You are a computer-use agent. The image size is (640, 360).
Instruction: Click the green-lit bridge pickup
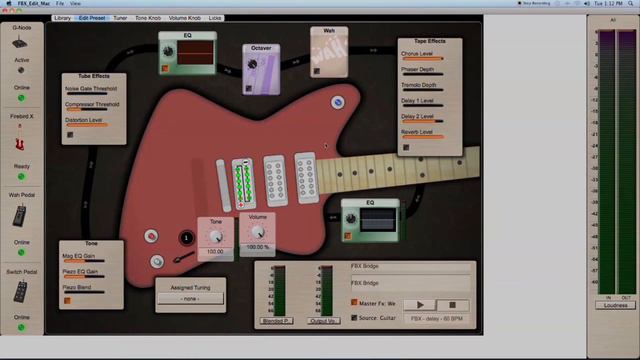click(x=243, y=184)
